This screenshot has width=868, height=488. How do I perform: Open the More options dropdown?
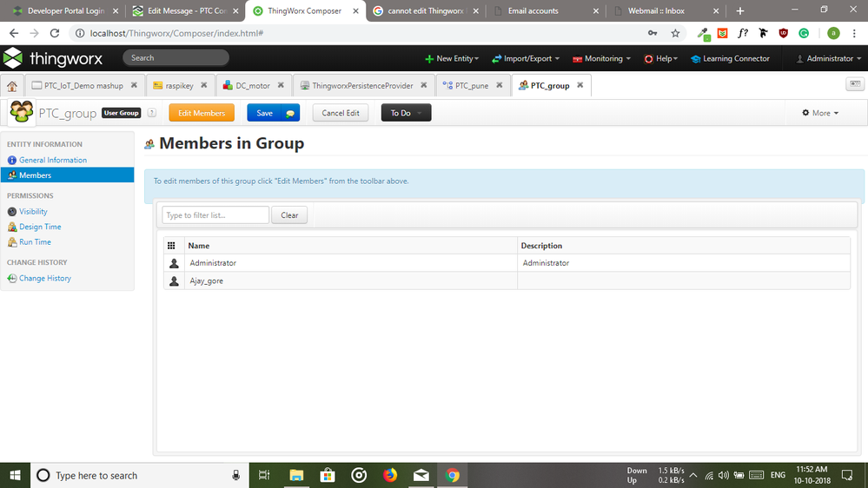pyautogui.click(x=820, y=113)
